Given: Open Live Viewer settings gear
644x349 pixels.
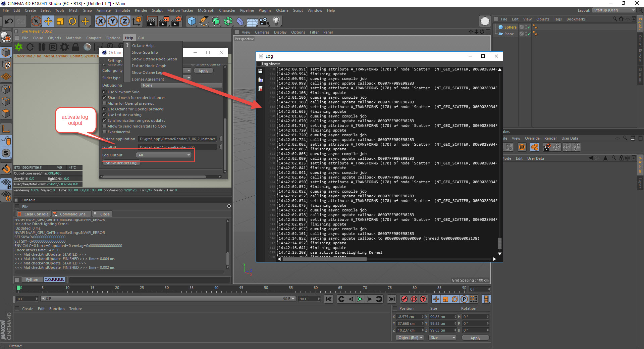Looking at the screenshot, I should [64, 47].
